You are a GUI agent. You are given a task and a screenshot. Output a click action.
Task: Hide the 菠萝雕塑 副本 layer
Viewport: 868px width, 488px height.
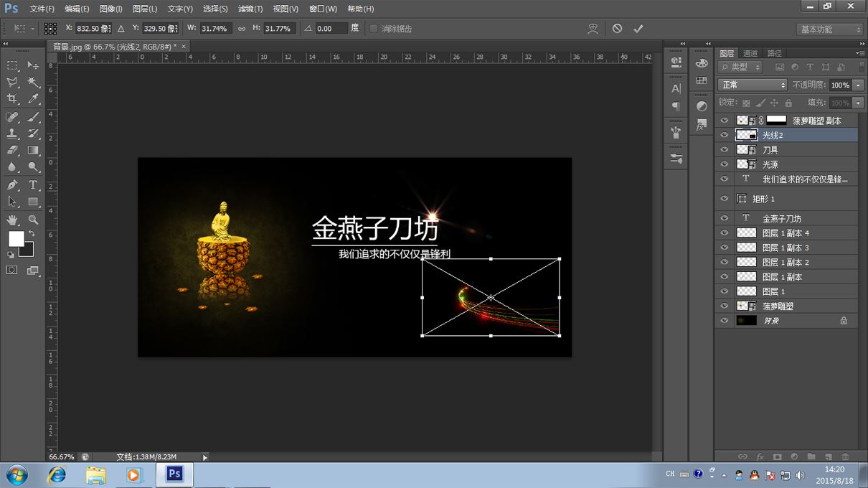725,121
